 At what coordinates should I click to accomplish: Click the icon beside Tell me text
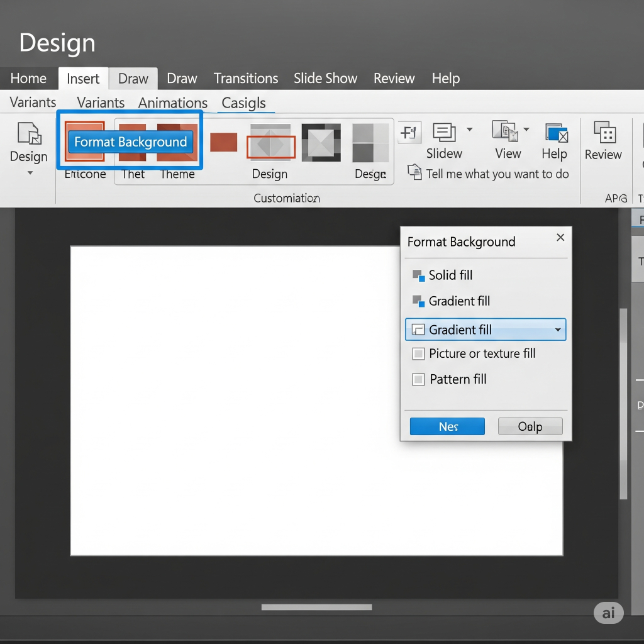[414, 172]
